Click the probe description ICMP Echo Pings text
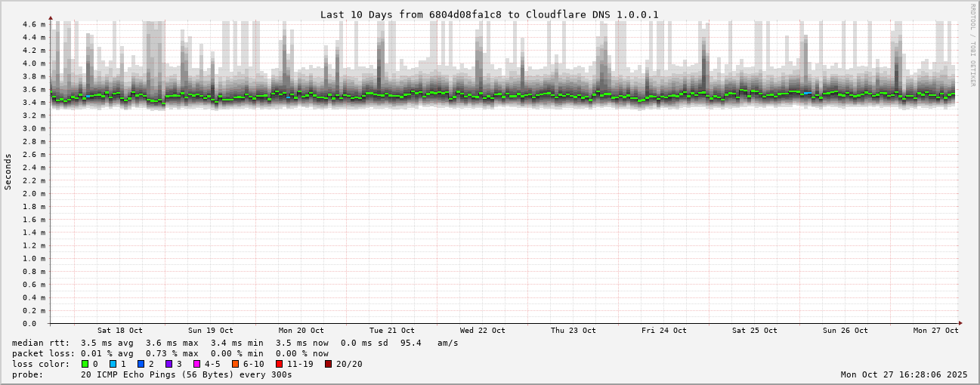 coord(186,374)
